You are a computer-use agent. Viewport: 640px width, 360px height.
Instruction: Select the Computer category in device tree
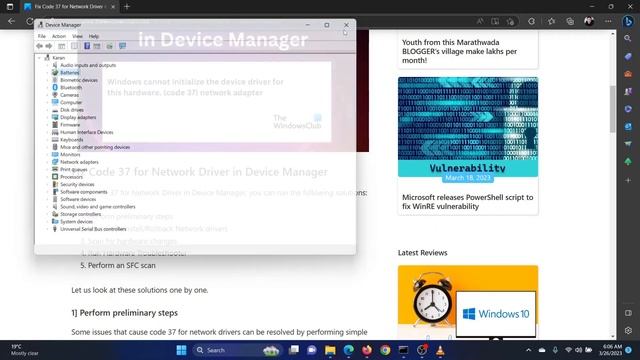[71, 102]
